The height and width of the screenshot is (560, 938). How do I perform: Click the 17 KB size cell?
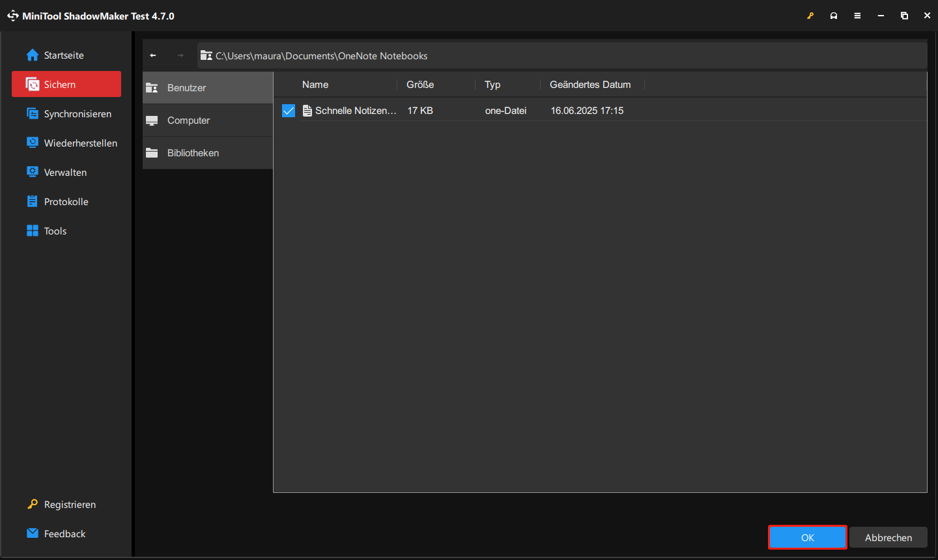[x=420, y=111]
